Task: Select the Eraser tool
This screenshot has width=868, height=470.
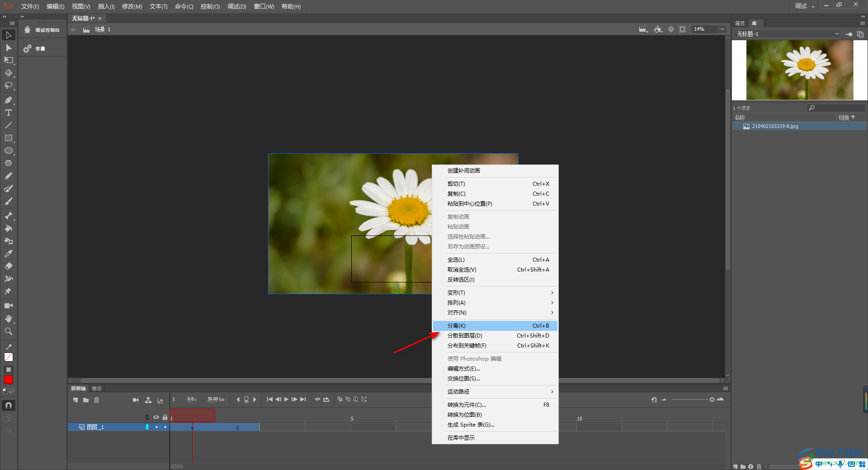Action: (8, 266)
